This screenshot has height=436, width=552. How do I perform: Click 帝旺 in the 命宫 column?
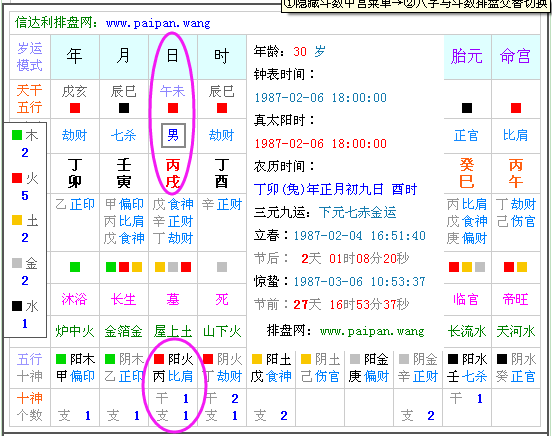point(516,299)
